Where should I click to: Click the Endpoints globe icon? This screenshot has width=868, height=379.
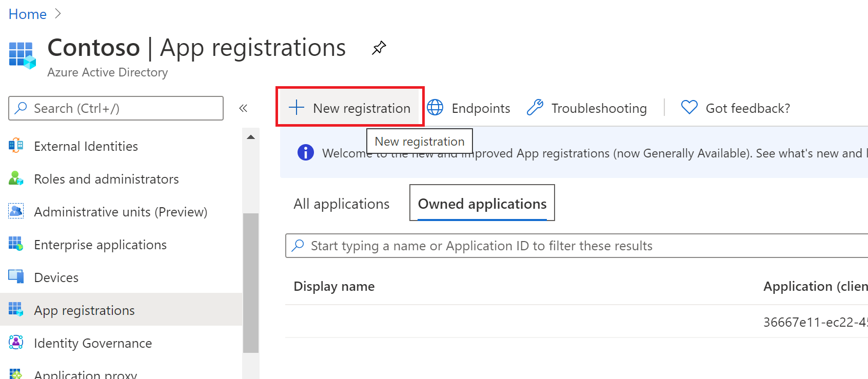tap(435, 108)
